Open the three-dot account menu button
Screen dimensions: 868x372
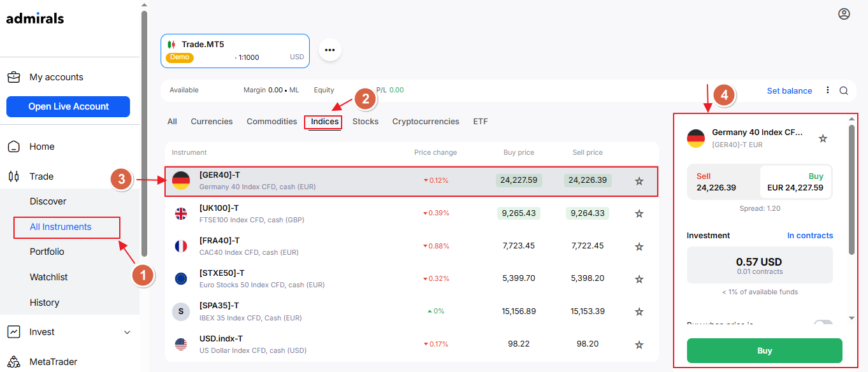coord(329,49)
